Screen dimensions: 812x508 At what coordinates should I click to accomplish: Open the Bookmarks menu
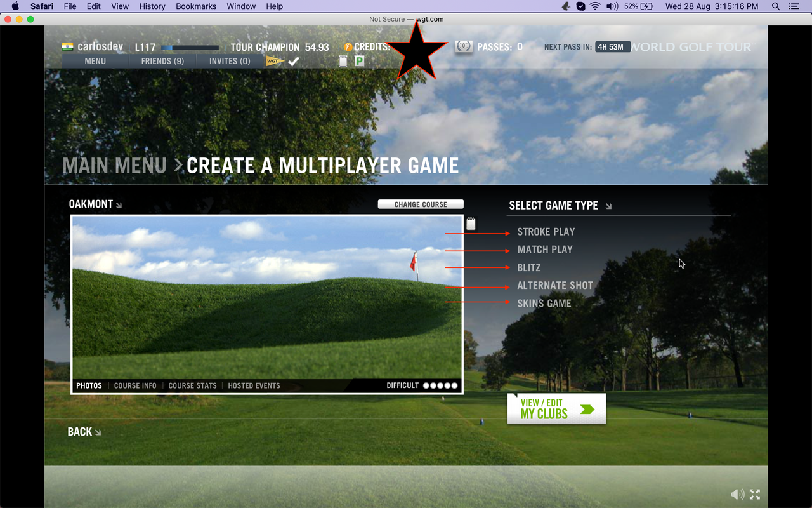pos(196,6)
